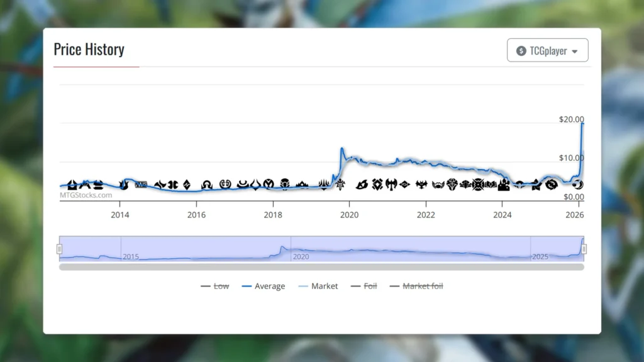644x362 pixels.
Task: Click the bat-shaped set symbol on the chart
Action: tap(421, 184)
